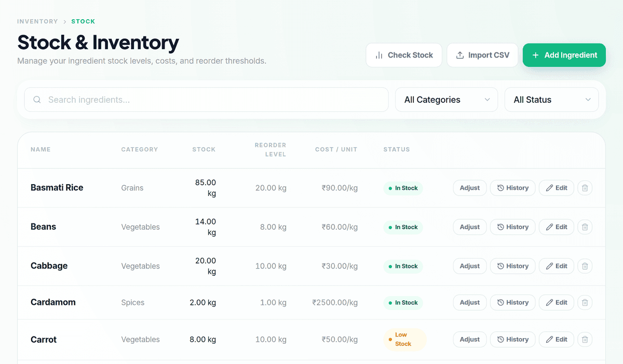The width and height of the screenshot is (623, 364).
Task: Select the Beans ingredient name
Action: pos(44,227)
